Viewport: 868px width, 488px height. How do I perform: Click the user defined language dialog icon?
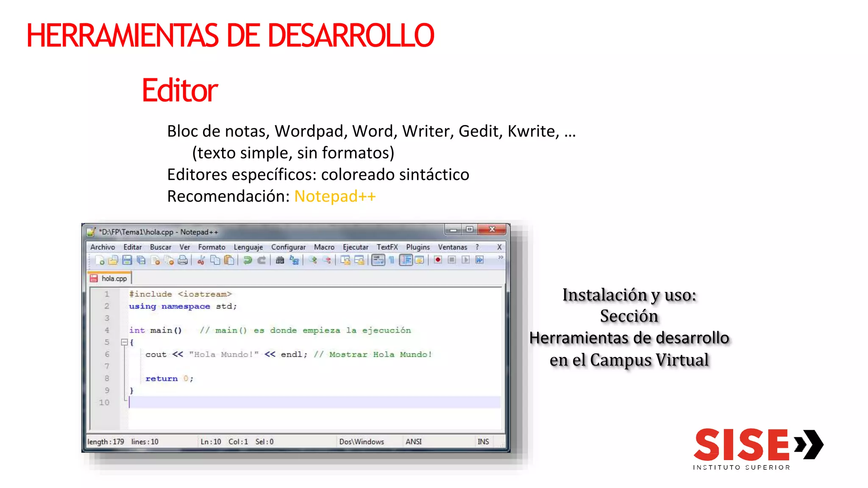[420, 260]
